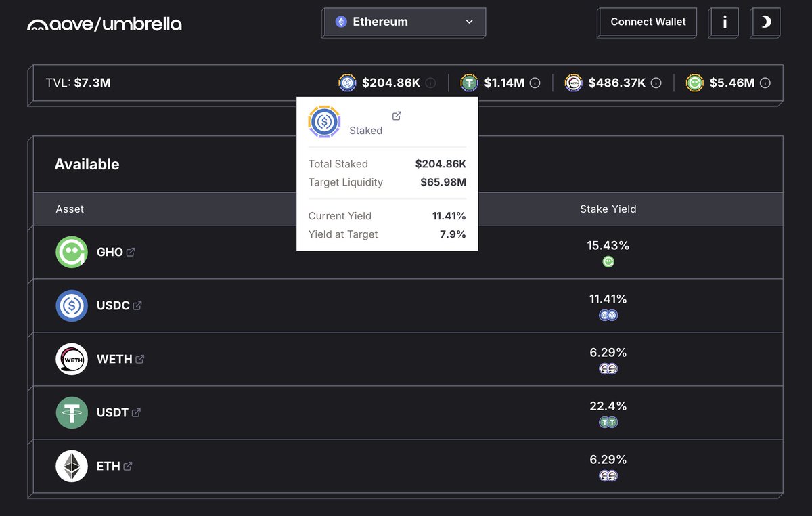Click the USDT asset icon in table
The image size is (812, 516).
[72, 412]
